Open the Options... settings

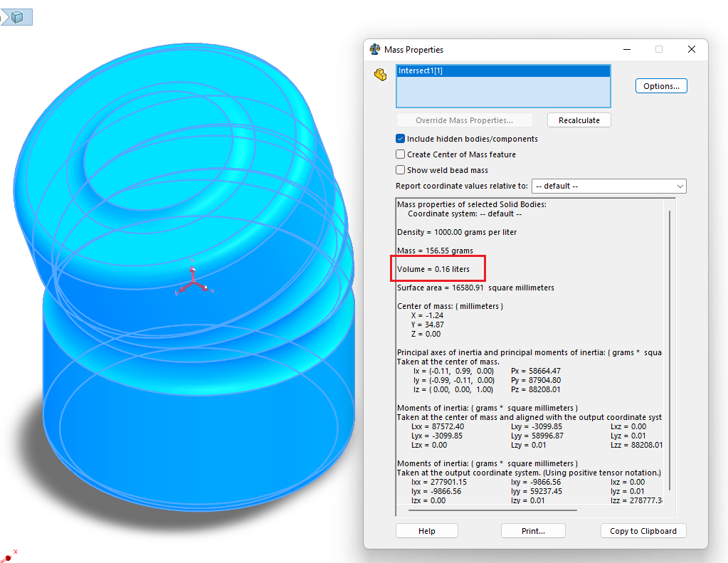click(660, 86)
